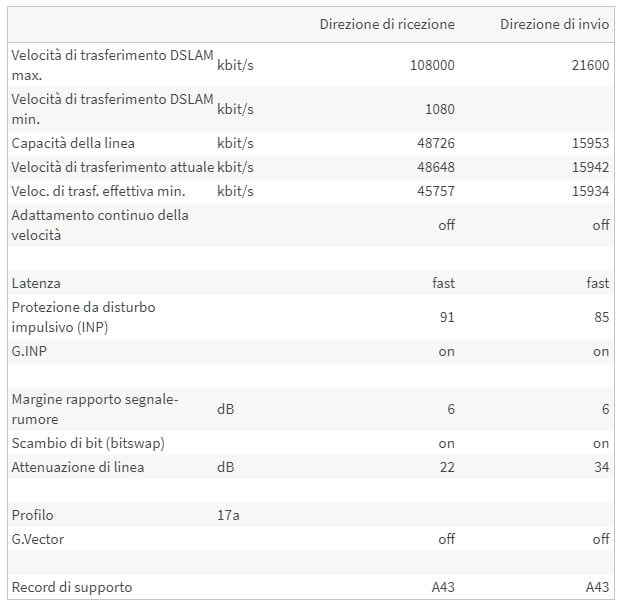
Task: Click the "Direzione di invio" column header
Action: [554, 24]
